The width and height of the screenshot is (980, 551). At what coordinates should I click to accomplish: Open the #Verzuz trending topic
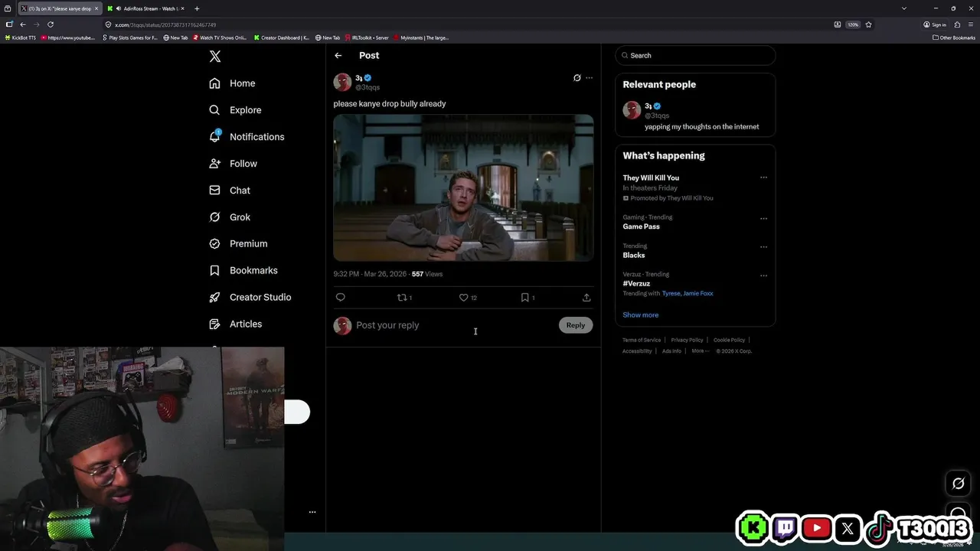[636, 283]
